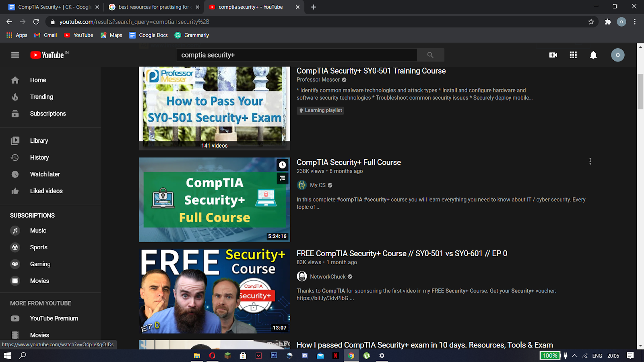The width and height of the screenshot is (644, 362).
Task: Open a new browser tab
Action: click(x=314, y=7)
